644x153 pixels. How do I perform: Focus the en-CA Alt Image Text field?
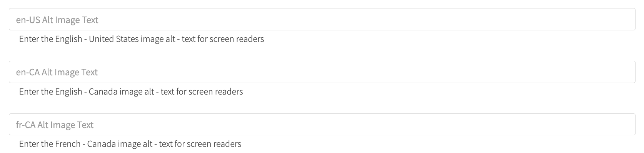click(322, 72)
